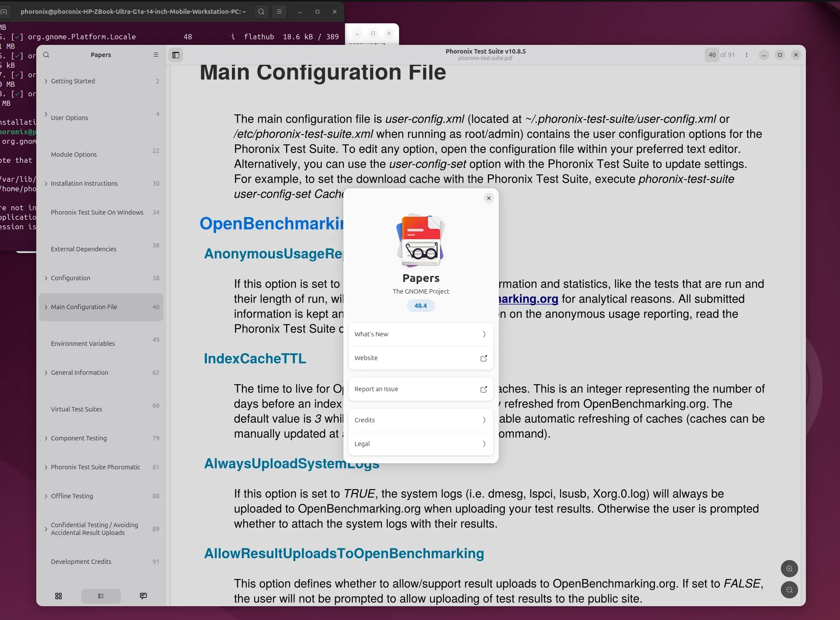The height and width of the screenshot is (620, 840).
Task: Click the page number field showing 40
Action: click(712, 55)
